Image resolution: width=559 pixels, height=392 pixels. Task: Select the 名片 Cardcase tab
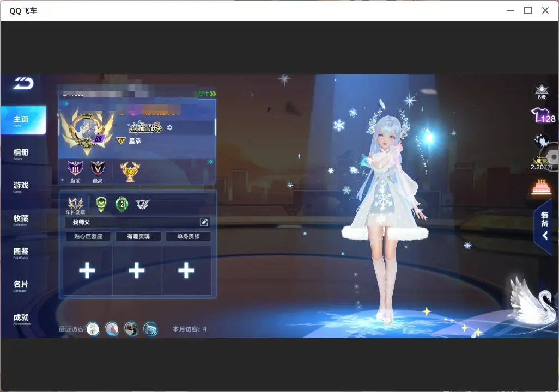coord(21,286)
